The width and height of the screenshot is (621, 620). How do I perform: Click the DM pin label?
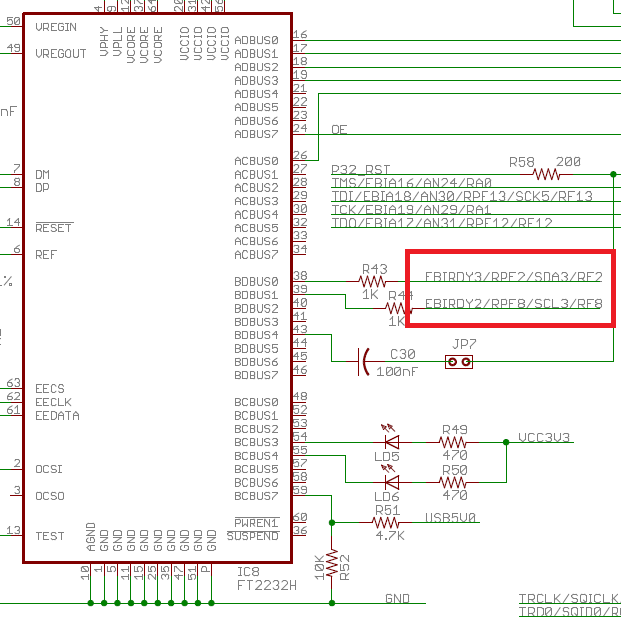tap(42, 174)
